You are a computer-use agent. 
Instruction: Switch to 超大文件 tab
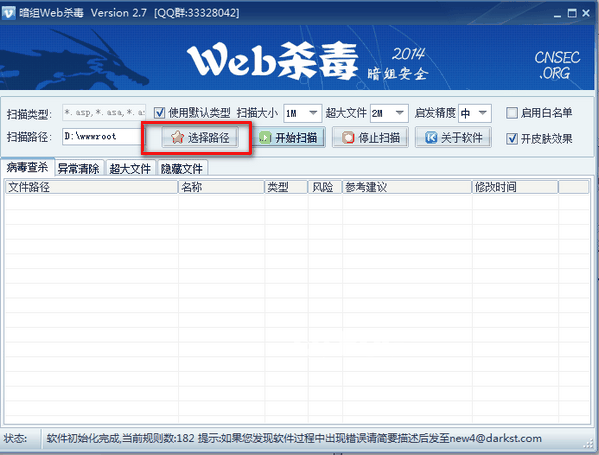130,168
